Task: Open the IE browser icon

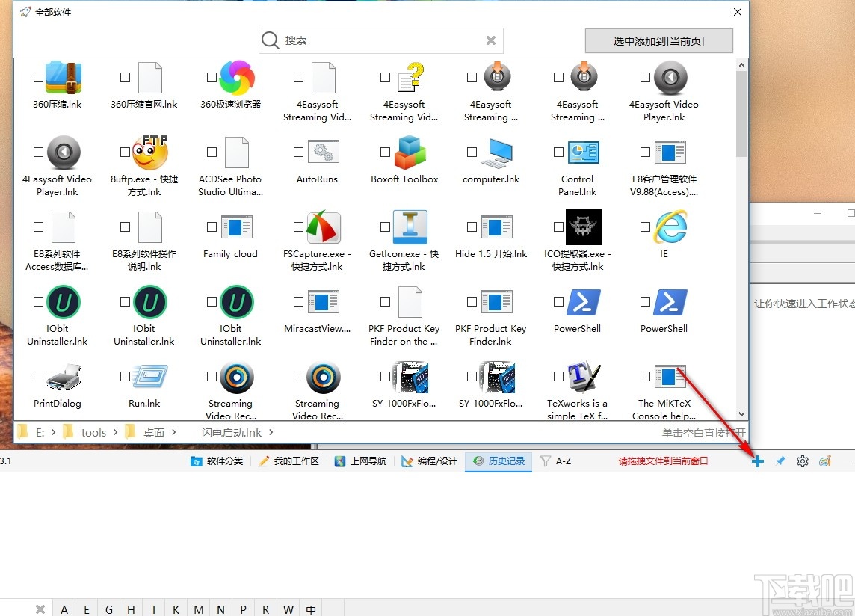Action: [670, 227]
